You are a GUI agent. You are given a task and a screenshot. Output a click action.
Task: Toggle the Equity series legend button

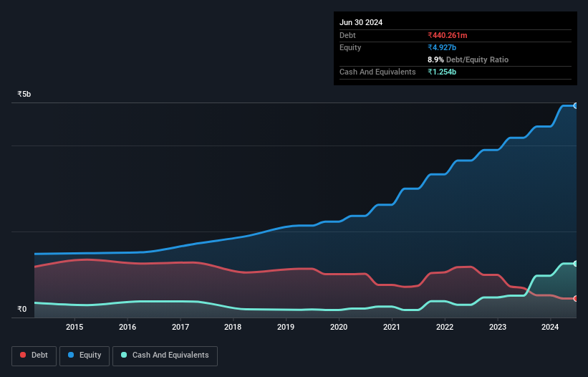pyautogui.click(x=85, y=355)
